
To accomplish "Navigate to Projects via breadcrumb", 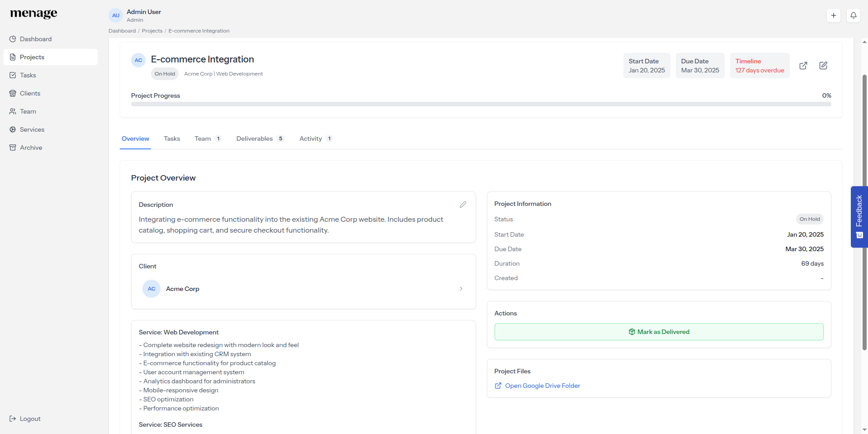I will 152,30.
